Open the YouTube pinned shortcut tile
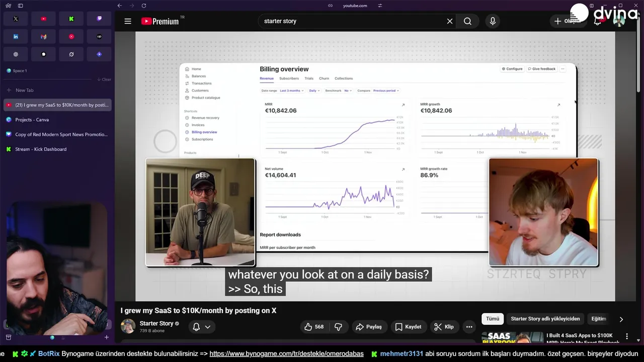The width and height of the screenshot is (644, 362). [x=43, y=19]
